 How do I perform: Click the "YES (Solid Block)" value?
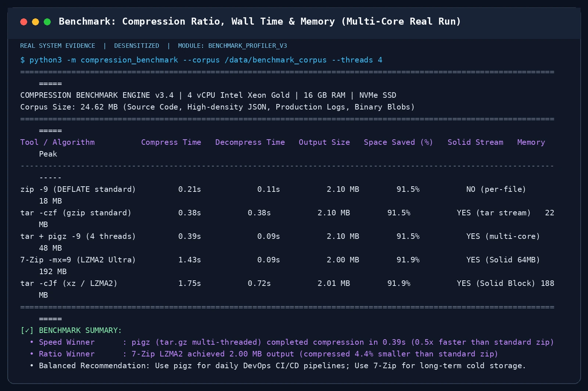(496, 283)
